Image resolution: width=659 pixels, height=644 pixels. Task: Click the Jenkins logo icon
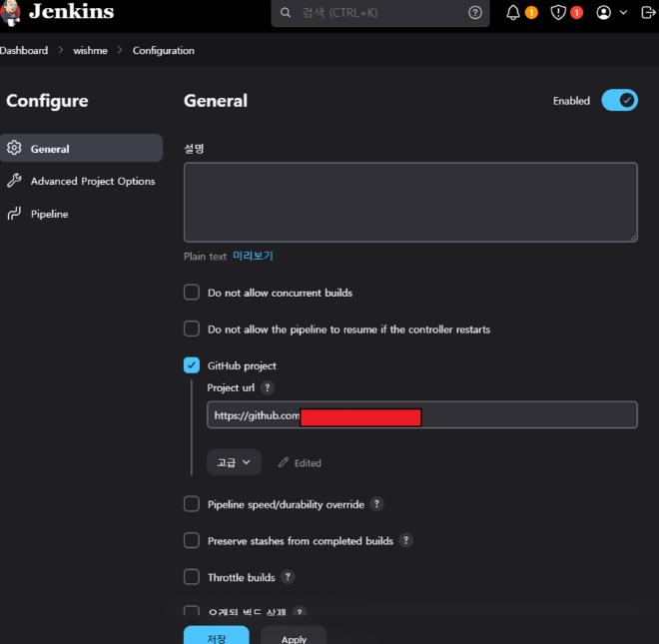[10, 12]
